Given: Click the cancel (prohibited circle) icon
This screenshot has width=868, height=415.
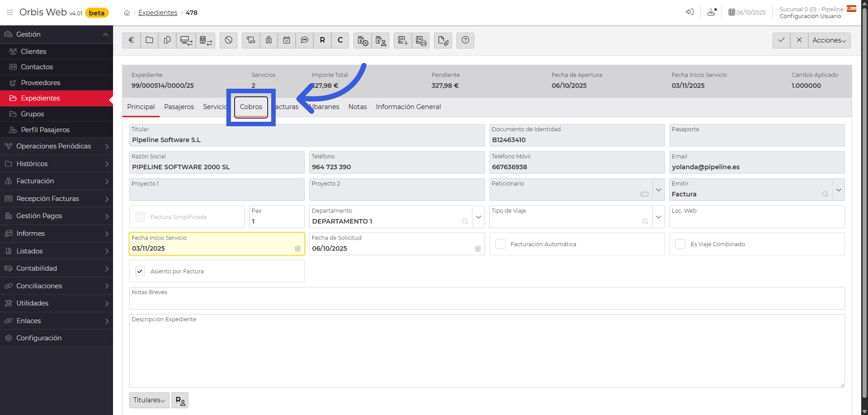Looking at the screenshot, I should [228, 40].
